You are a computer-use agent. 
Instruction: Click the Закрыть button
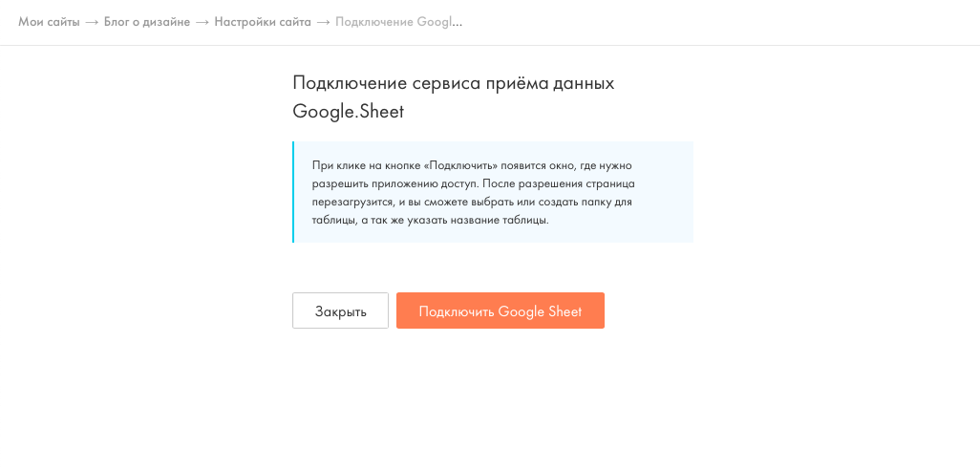click(x=340, y=310)
